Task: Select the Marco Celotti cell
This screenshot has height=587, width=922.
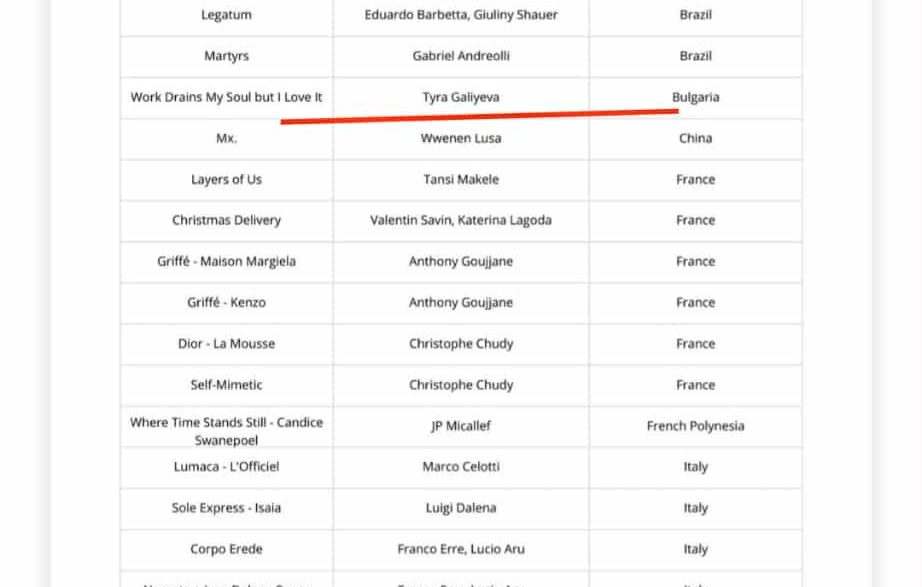Action: 461,466
